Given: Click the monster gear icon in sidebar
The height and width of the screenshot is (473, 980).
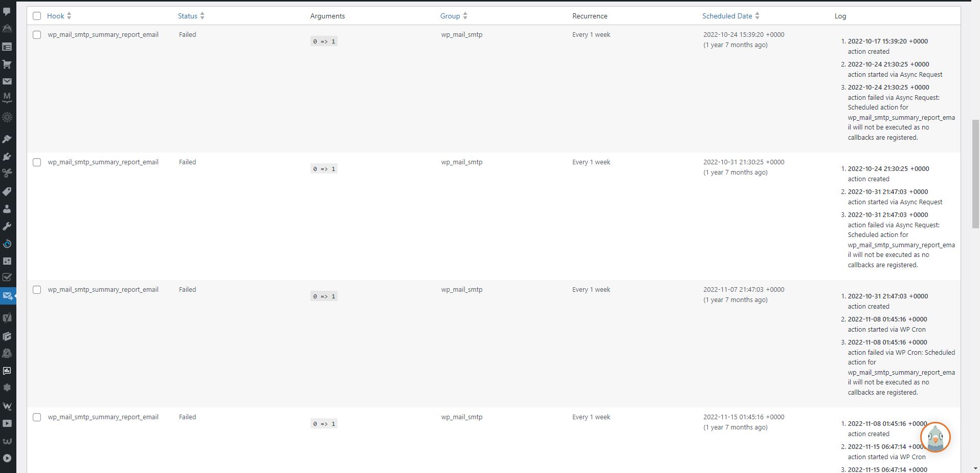Looking at the screenshot, I should coord(7,353).
